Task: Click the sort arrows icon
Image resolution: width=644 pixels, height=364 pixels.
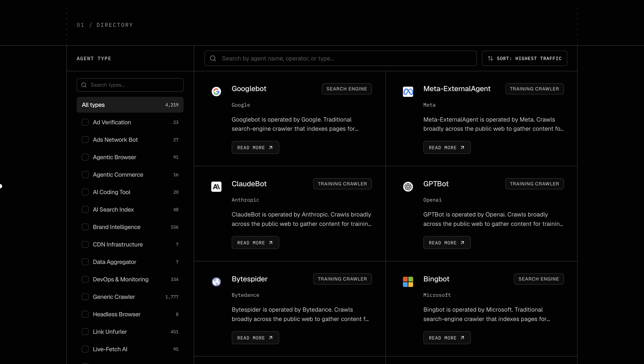Action: [x=490, y=58]
